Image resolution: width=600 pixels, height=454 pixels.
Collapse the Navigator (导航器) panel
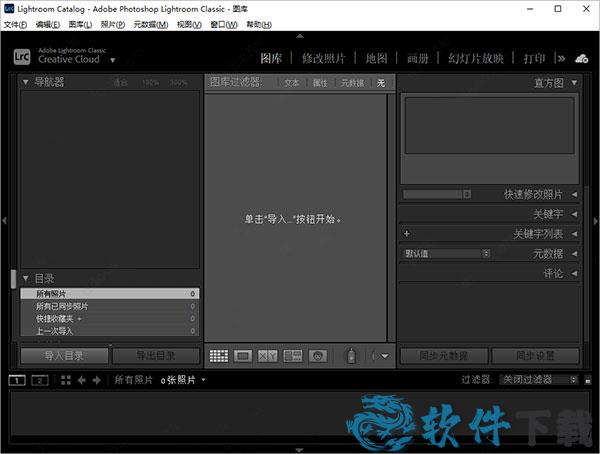click(27, 82)
